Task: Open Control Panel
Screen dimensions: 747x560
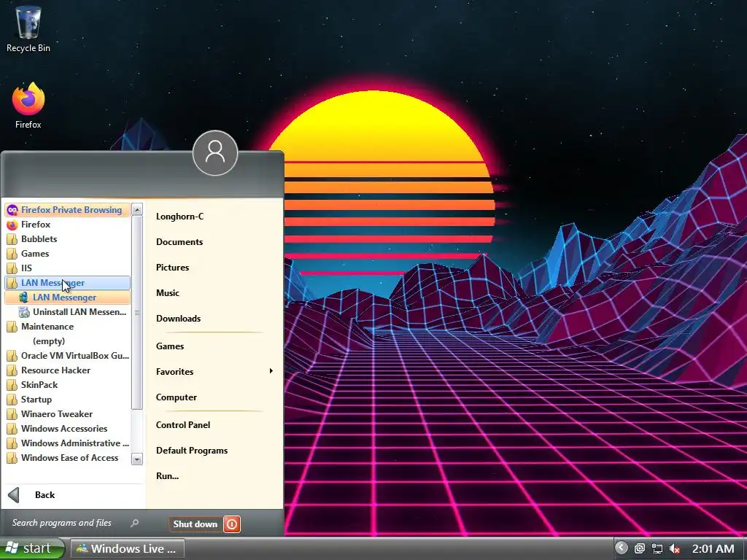Action: click(183, 425)
